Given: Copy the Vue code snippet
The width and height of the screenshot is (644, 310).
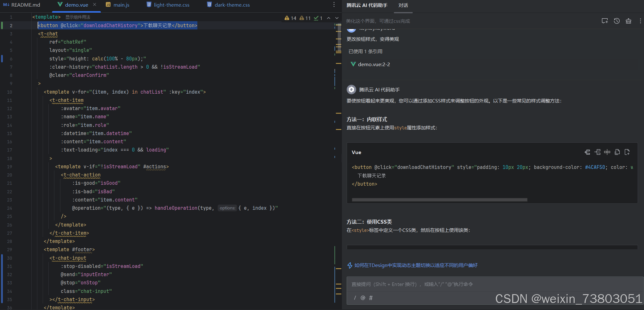Looking at the screenshot, I should click(x=617, y=152).
